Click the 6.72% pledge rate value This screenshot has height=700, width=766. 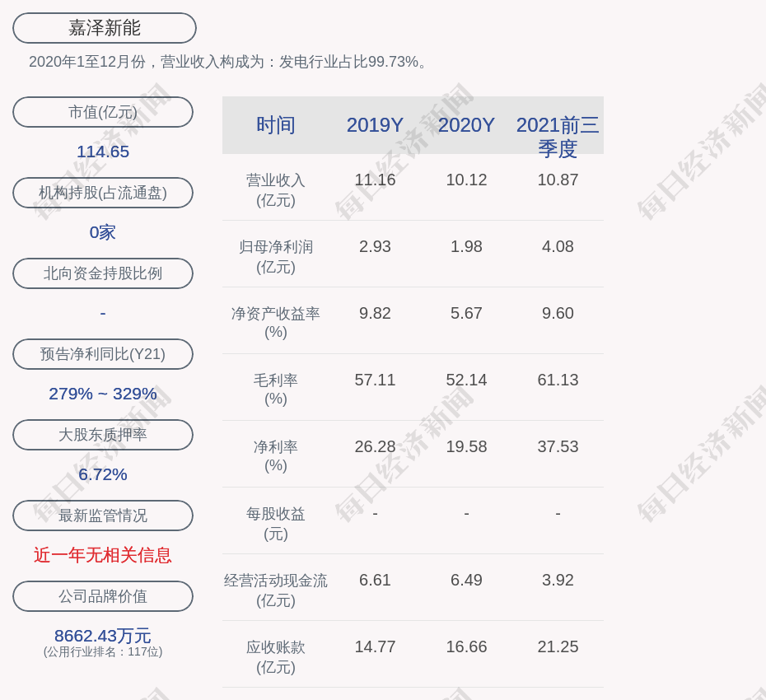pos(103,474)
